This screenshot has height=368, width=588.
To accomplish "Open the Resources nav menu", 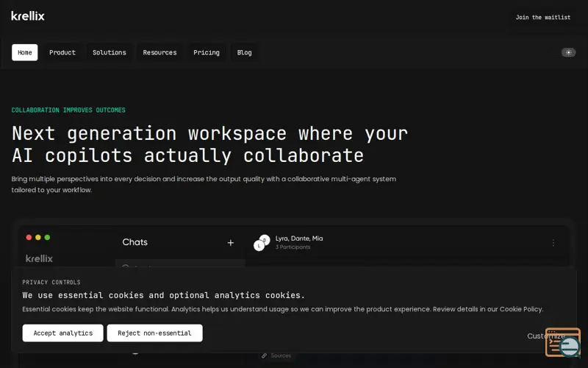I will coord(159,52).
